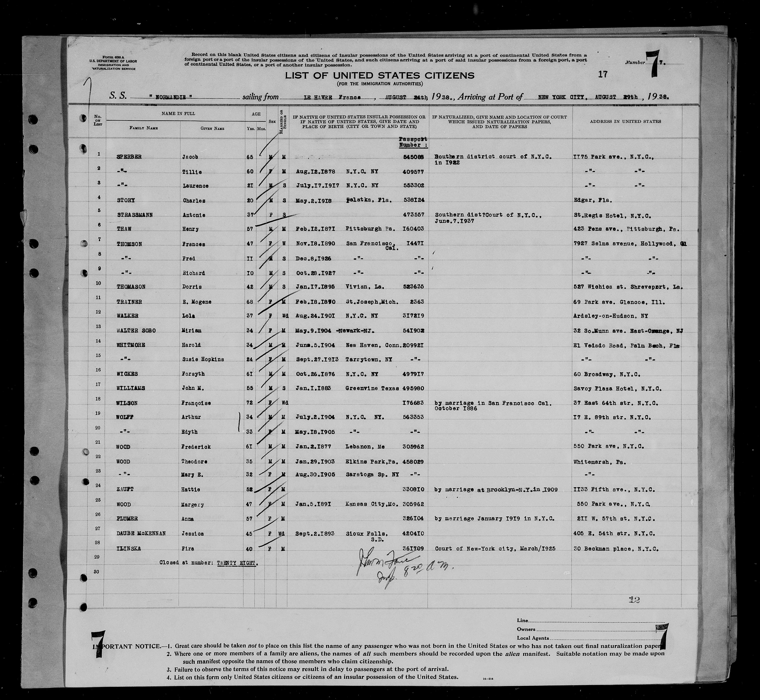Click family name TRAINER
This screenshot has width=760, height=700.
coord(129,302)
